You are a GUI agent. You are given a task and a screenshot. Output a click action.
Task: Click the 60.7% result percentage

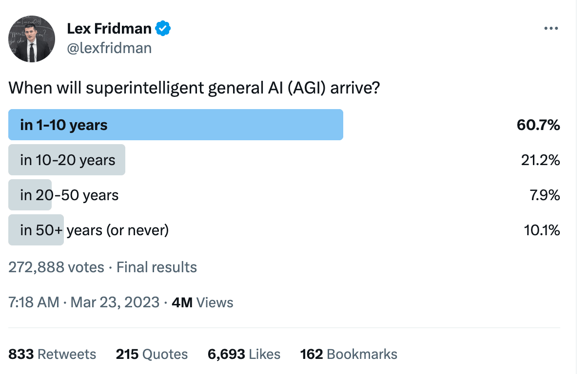[538, 126]
